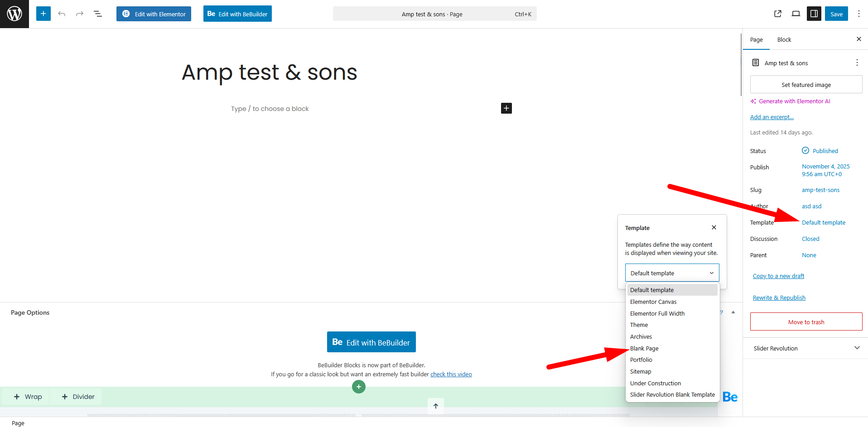This screenshot has height=427, width=868.
Task: Click the Copy to a new draft link
Action: click(778, 276)
